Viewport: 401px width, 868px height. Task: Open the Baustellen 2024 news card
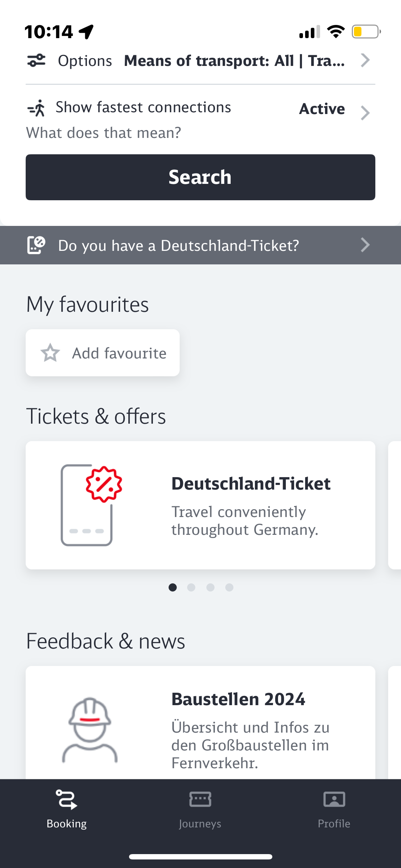[200, 723]
